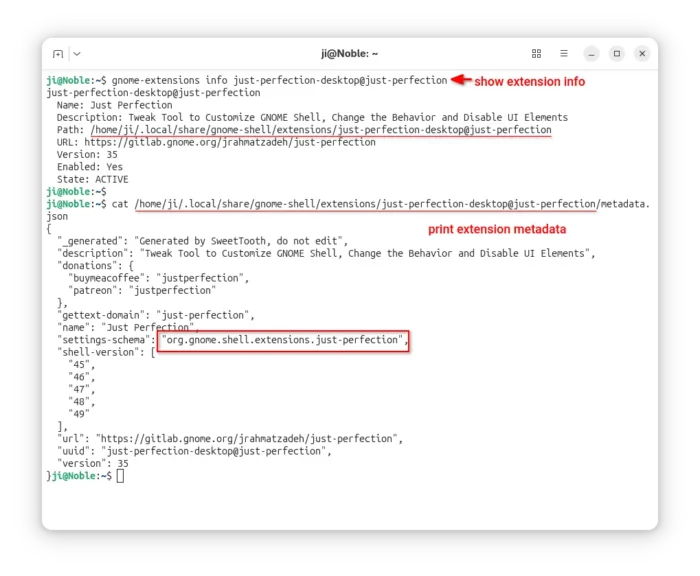Click the ji@Noble: ~ window title
This screenshot has width=700, height=576.
349,54
